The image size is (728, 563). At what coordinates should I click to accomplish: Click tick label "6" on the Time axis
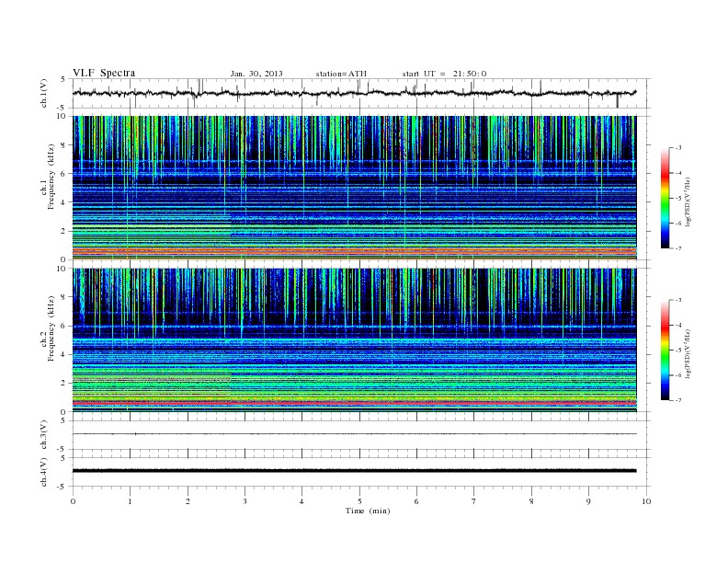point(417,501)
